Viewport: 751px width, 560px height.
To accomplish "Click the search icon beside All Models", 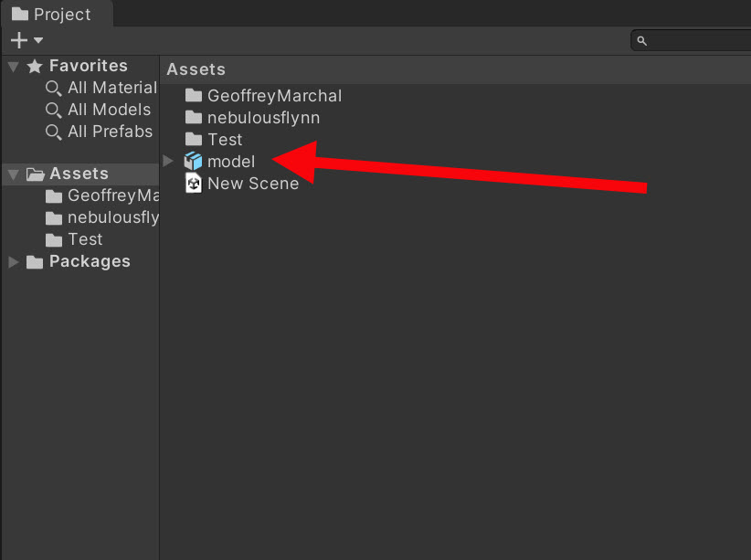I will [x=53, y=111].
